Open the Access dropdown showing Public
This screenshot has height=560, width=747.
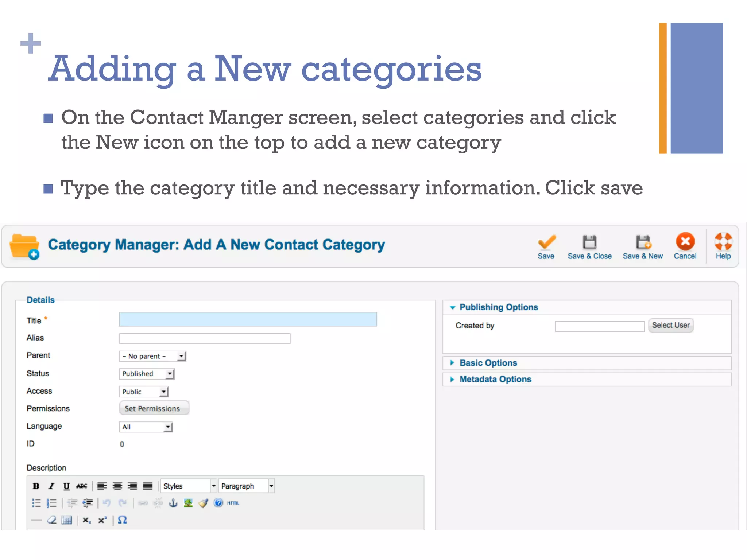click(x=144, y=392)
